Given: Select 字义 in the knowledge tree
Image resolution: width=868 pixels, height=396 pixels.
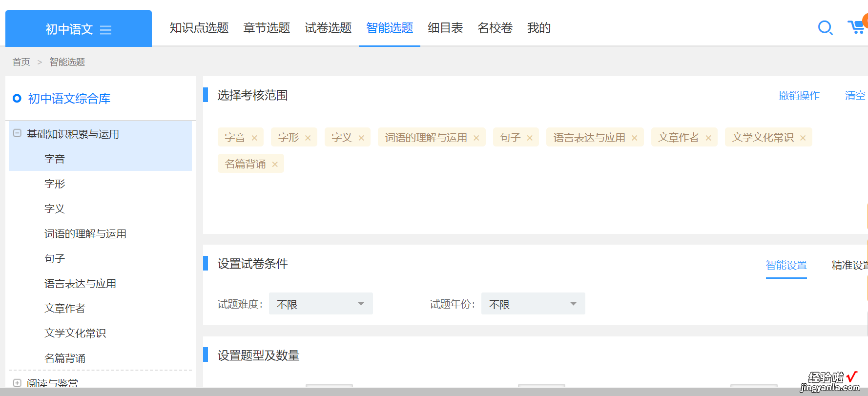Looking at the screenshot, I should (54, 209).
